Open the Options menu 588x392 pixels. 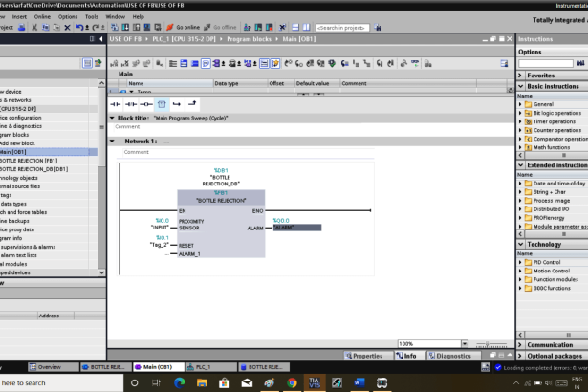(68, 16)
